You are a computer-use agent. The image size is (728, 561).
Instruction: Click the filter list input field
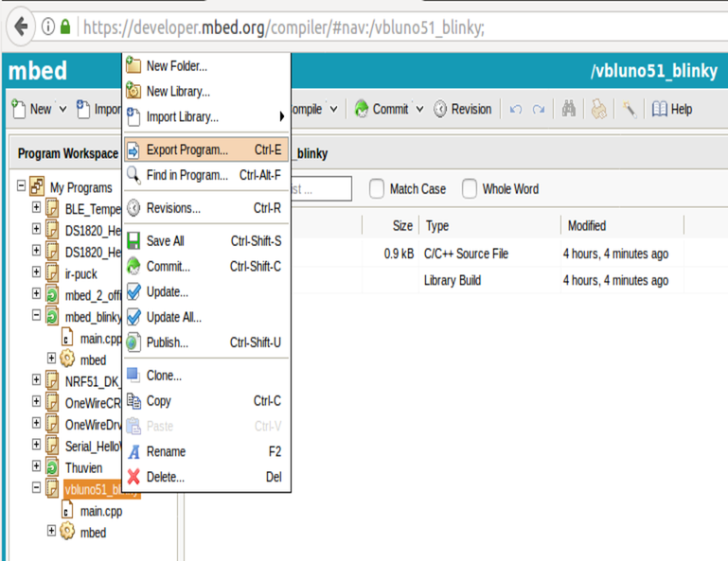(321, 189)
